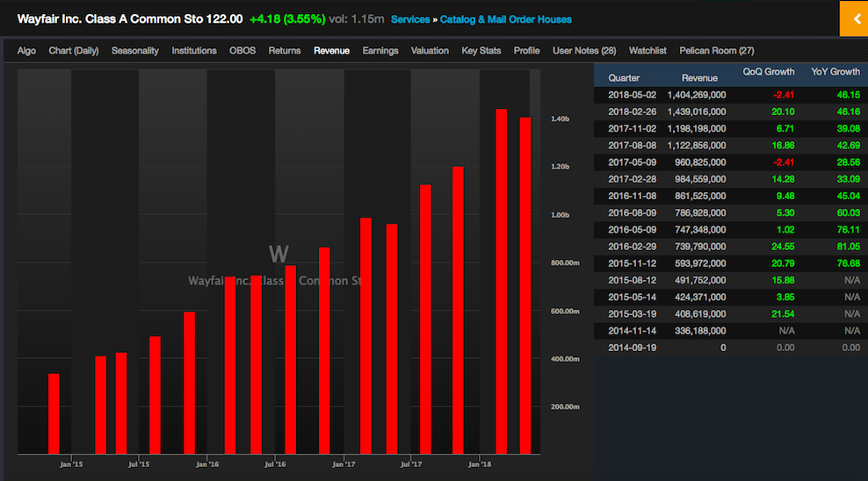
Task: Click the first revenue bar before Jan '15
Action: pyautogui.click(x=54, y=413)
